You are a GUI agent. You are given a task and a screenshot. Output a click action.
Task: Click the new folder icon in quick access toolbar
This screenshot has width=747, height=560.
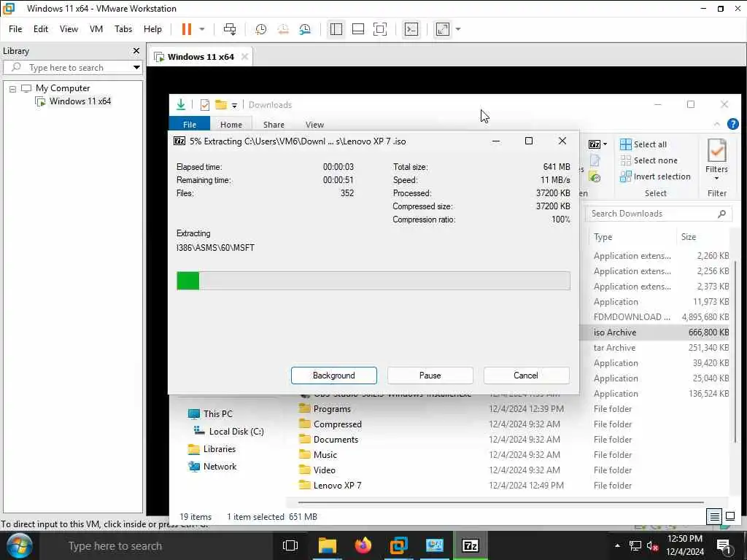coord(220,104)
